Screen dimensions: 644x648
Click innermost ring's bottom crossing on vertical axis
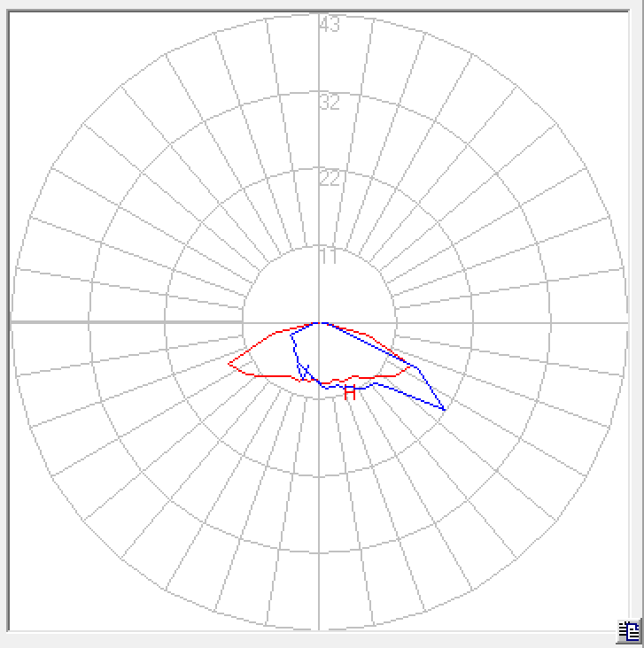click(319, 400)
